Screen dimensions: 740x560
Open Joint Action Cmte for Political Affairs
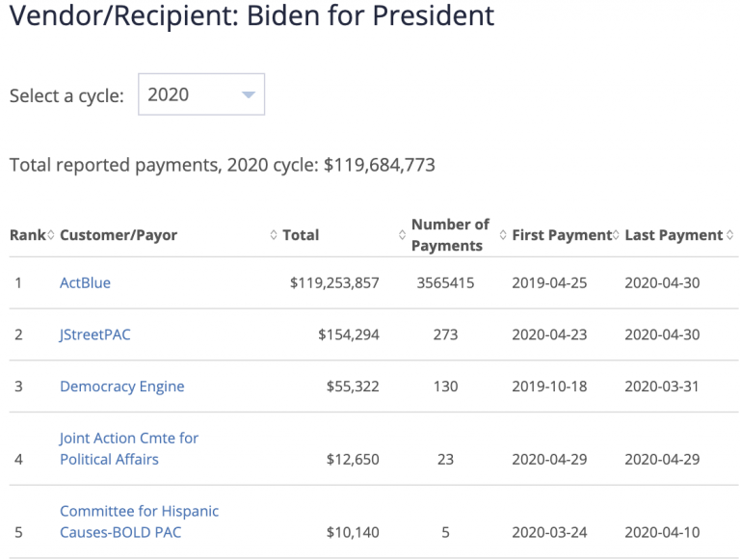point(128,448)
